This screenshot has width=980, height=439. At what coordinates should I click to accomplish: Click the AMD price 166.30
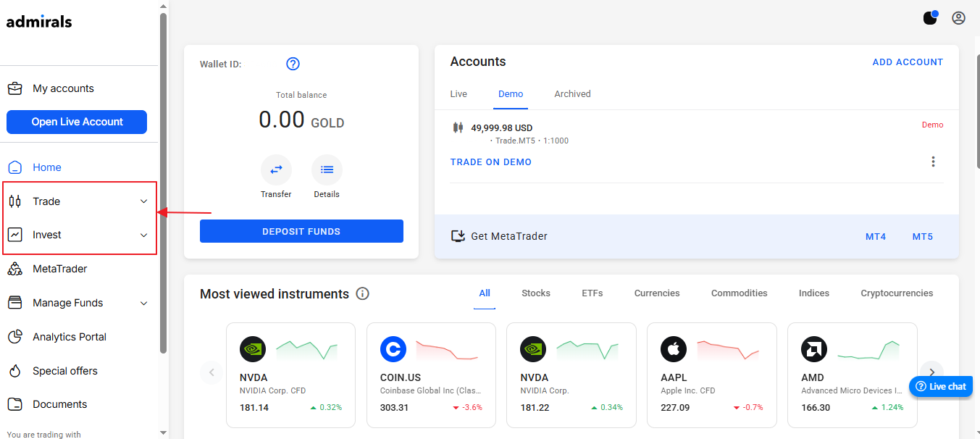(x=816, y=408)
